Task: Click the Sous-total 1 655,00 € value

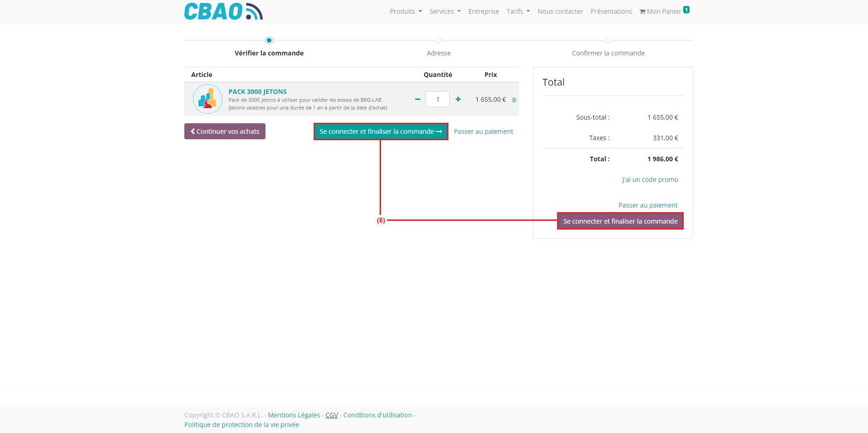Action: [663, 117]
